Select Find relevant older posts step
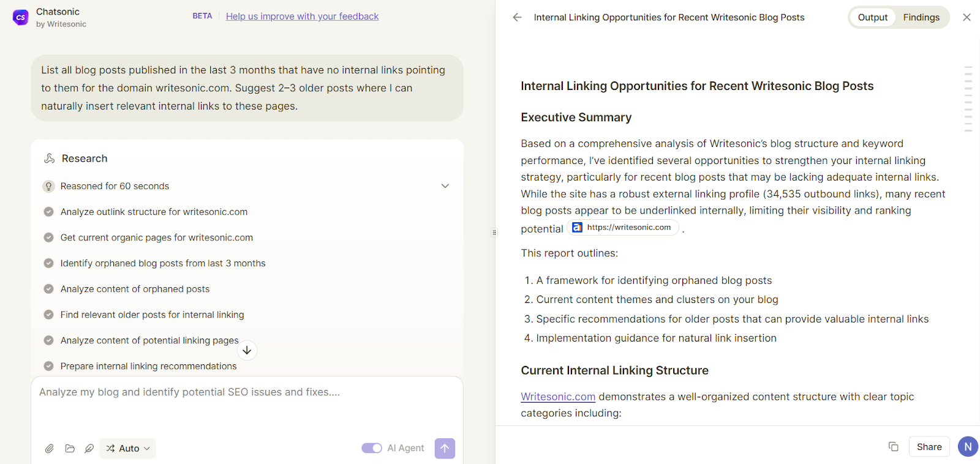Viewport: 980px width, 464px height. click(x=152, y=315)
